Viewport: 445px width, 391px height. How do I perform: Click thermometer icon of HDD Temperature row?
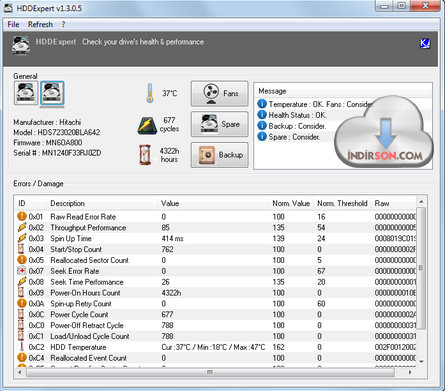(x=22, y=346)
